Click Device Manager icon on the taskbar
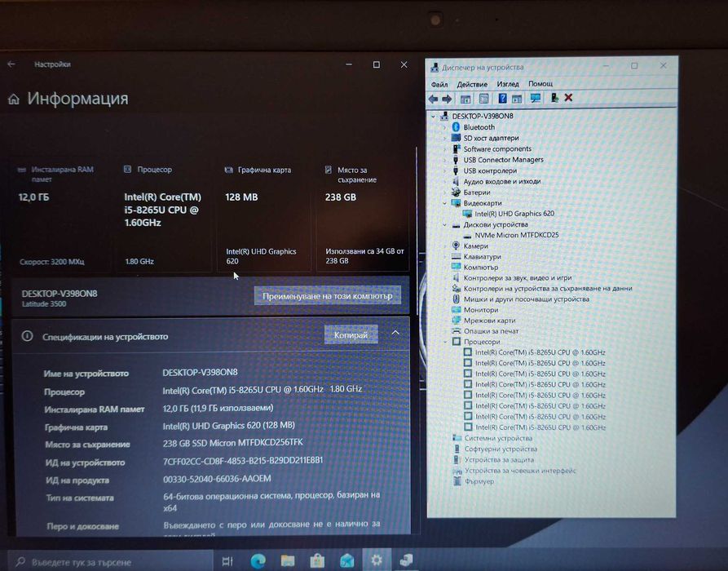 (x=406, y=560)
